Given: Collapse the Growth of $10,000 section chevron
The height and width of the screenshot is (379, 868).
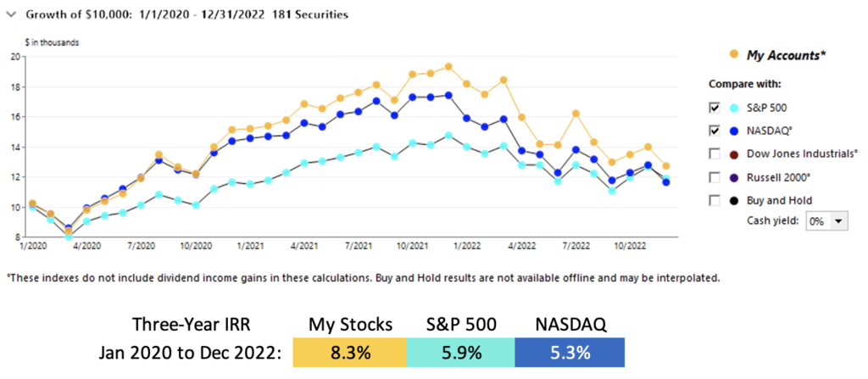Looking at the screenshot, I should click(x=10, y=15).
